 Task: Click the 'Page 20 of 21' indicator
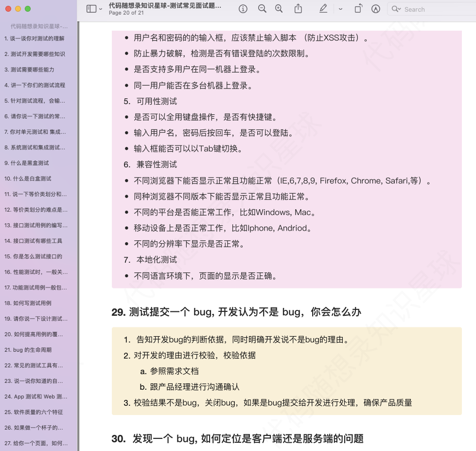(x=126, y=13)
